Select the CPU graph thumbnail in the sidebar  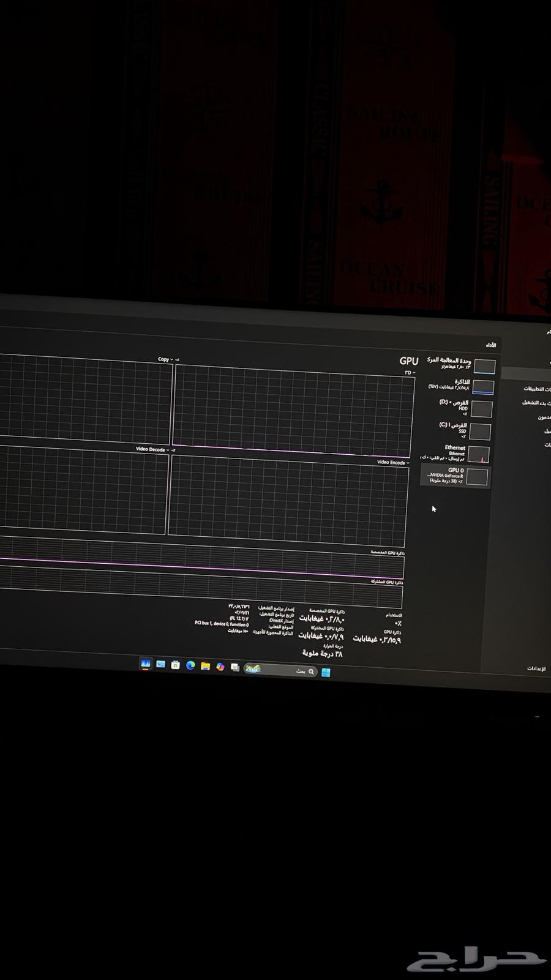click(484, 366)
